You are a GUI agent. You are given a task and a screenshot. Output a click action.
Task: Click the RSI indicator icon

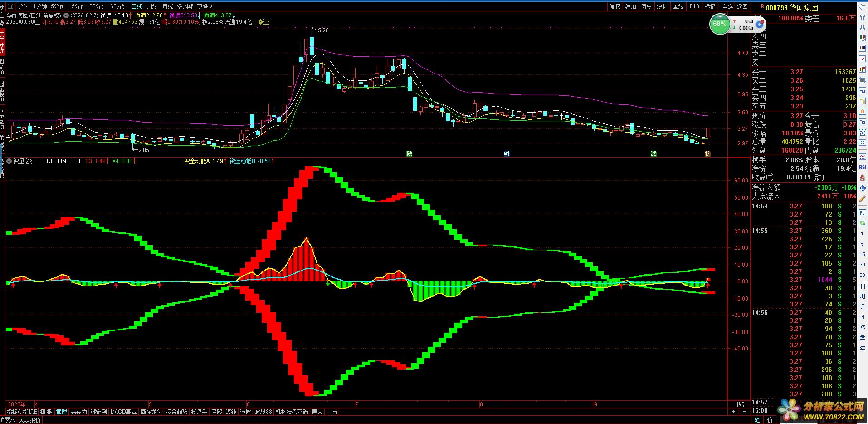click(862, 167)
